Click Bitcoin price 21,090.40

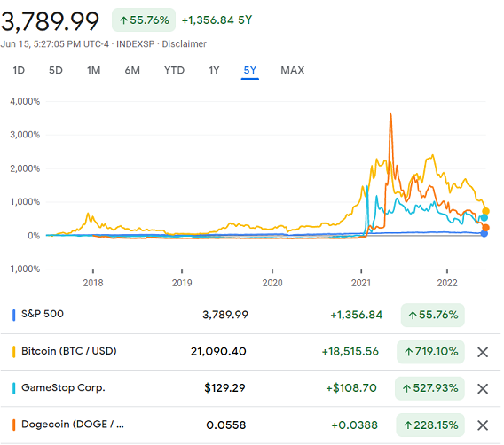click(x=218, y=352)
